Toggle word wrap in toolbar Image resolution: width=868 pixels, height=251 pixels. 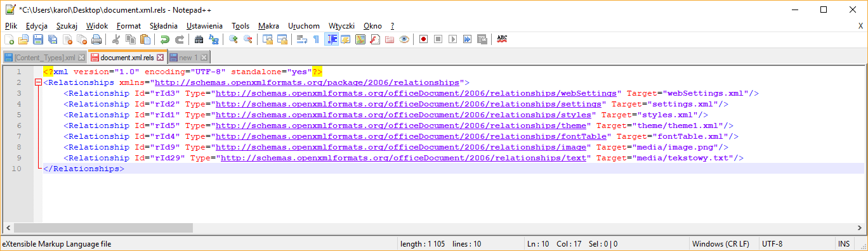point(301,39)
